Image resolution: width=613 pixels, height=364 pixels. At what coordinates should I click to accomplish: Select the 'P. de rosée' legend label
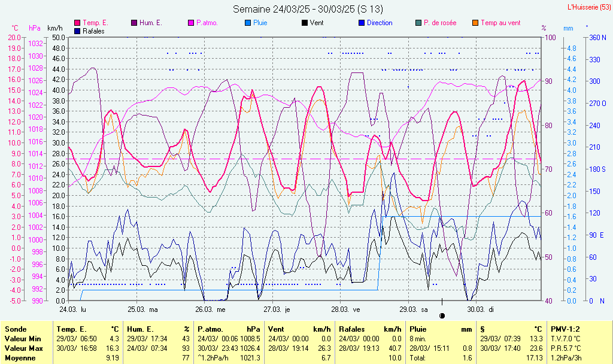[440, 23]
